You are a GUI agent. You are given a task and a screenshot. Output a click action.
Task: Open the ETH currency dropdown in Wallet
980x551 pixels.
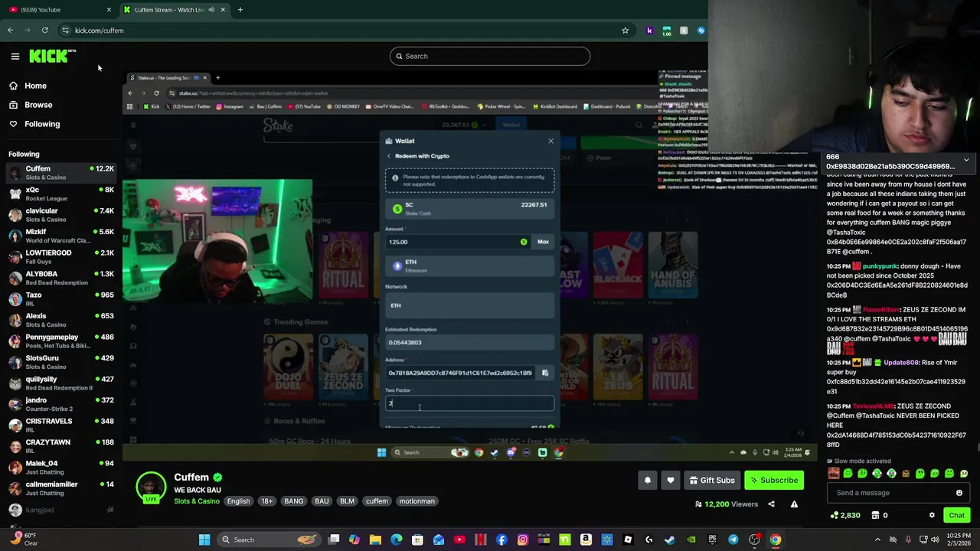pos(469,266)
